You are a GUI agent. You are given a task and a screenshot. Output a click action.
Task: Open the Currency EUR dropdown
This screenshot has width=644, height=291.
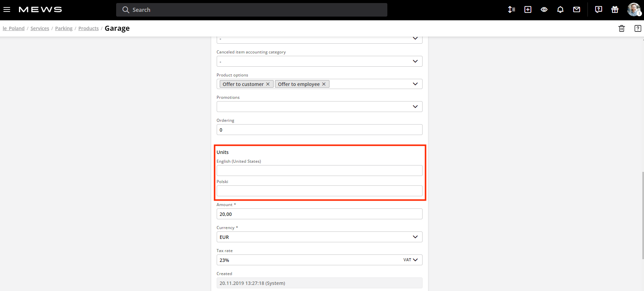coord(319,237)
